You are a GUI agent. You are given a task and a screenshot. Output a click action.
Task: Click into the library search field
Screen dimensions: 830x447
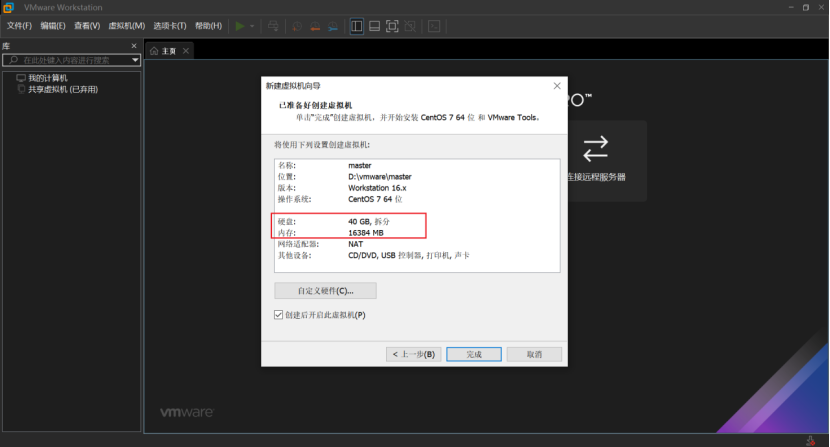pyautogui.click(x=71, y=60)
